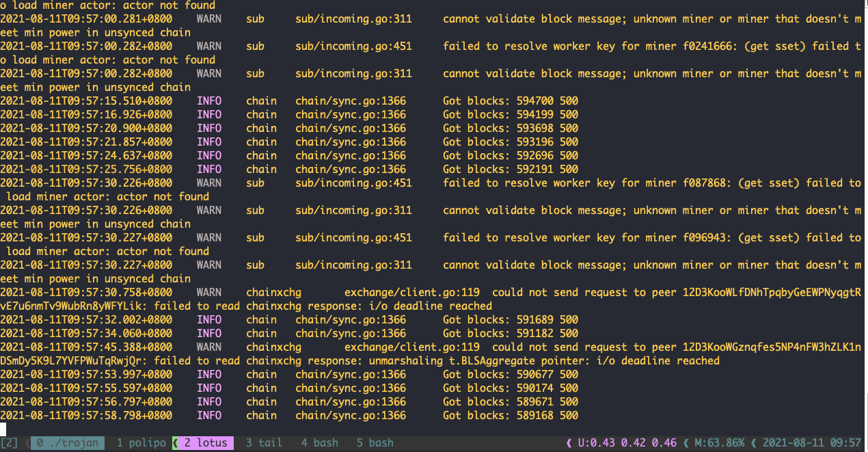868x452 pixels.
Task: Click log line Got blocks: 590677 500
Action: [x=510, y=374]
